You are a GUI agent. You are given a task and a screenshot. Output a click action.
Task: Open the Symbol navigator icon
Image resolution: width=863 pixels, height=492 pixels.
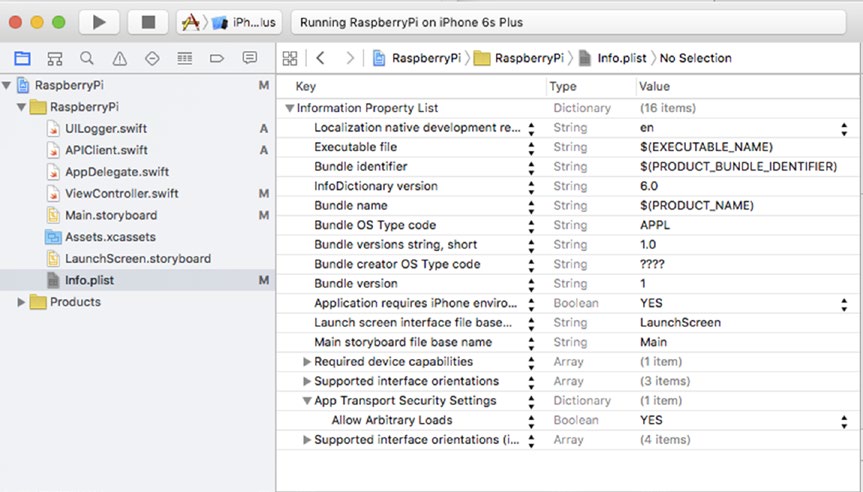pyautogui.click(x=55, y=59)
